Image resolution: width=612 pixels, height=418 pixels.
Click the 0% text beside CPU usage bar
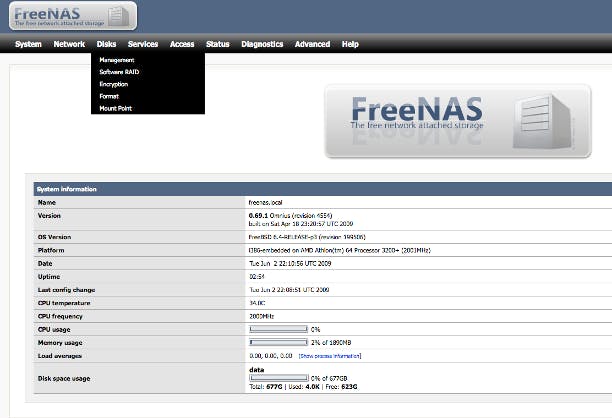pos(315,329)
